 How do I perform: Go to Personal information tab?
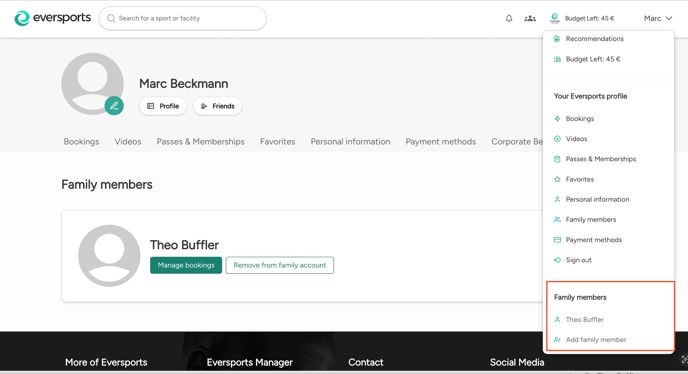click(350, 142)
